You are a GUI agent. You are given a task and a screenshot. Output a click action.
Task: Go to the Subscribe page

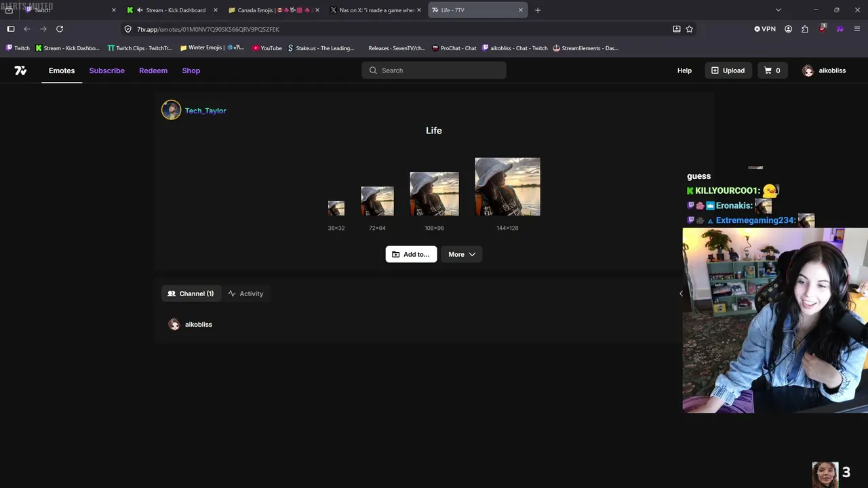107,70
